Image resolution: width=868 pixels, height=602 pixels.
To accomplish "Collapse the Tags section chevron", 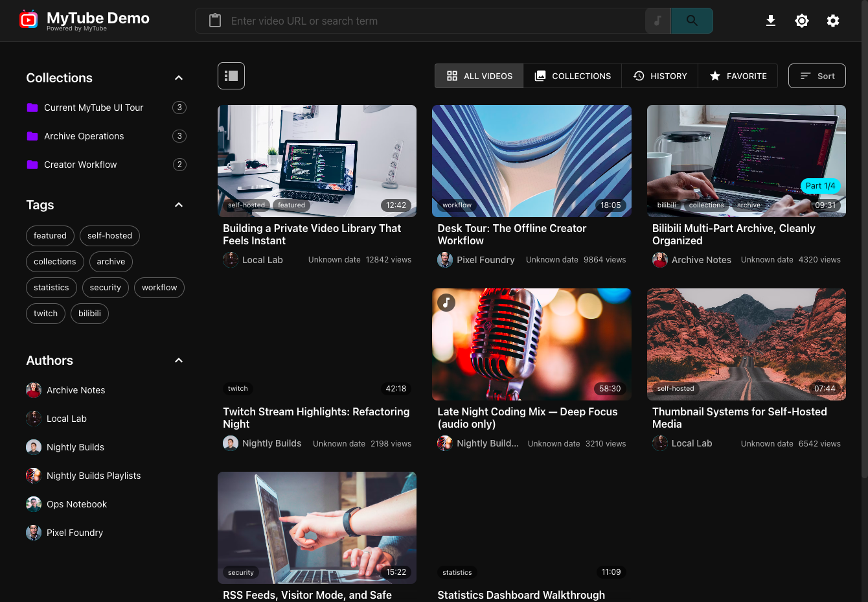I will click(x=179, y=205).
